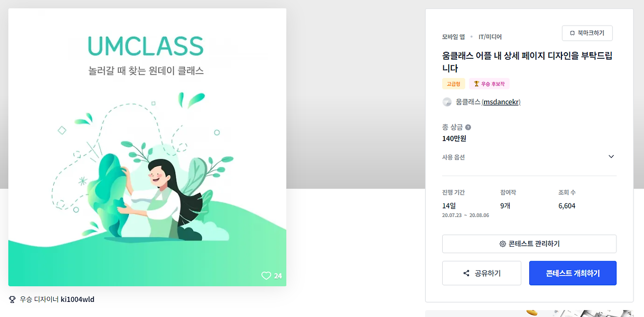This screenshot has height=317, width=644.
Task: Click the heart like icon on thumbnail
Action: (266, 276)
